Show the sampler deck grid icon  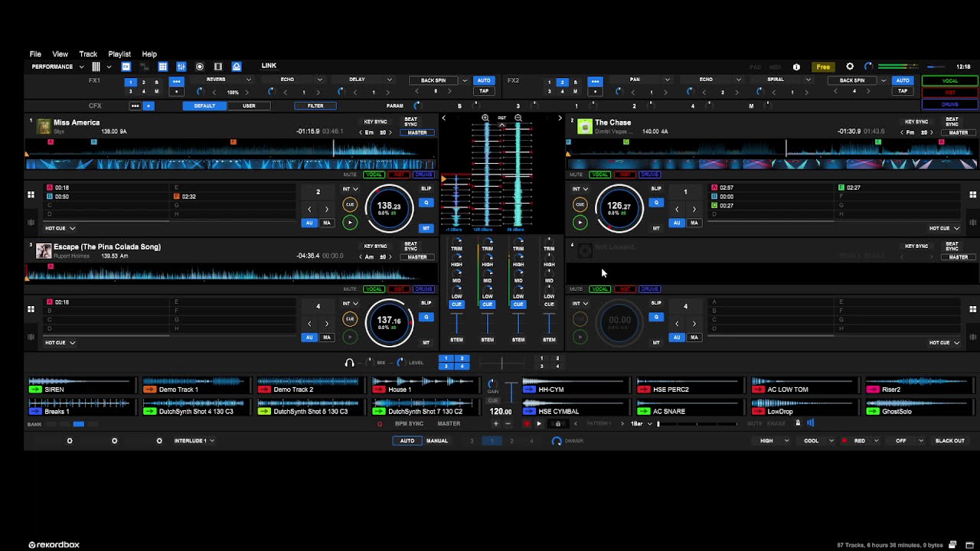pyautogui.click(x=163, y=67)
